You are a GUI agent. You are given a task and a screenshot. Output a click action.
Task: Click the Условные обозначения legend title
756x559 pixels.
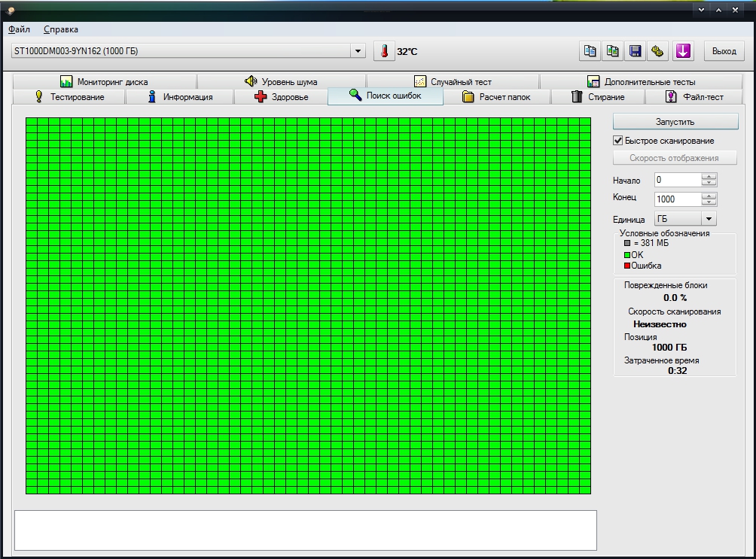point(664,233)
